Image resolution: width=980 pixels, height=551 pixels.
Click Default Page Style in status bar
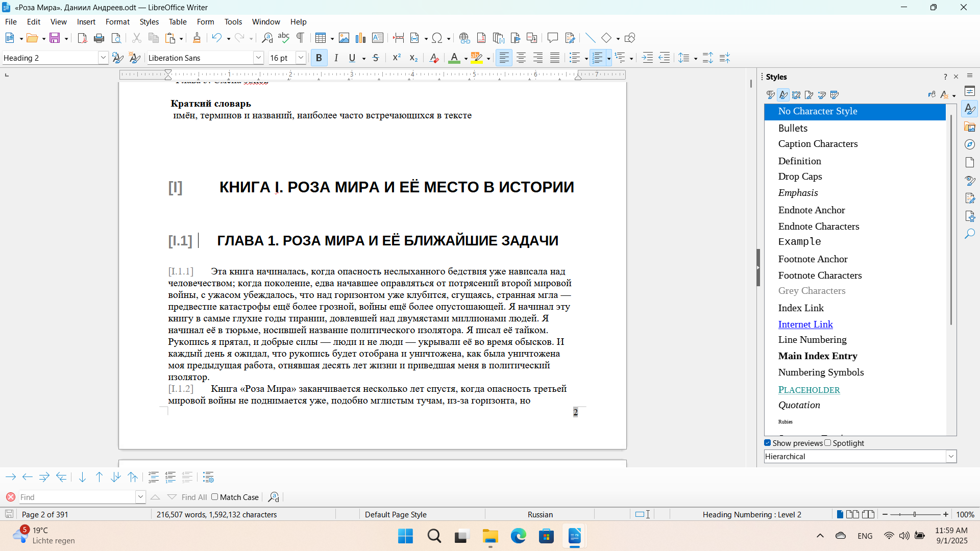[x=396, y=514]
